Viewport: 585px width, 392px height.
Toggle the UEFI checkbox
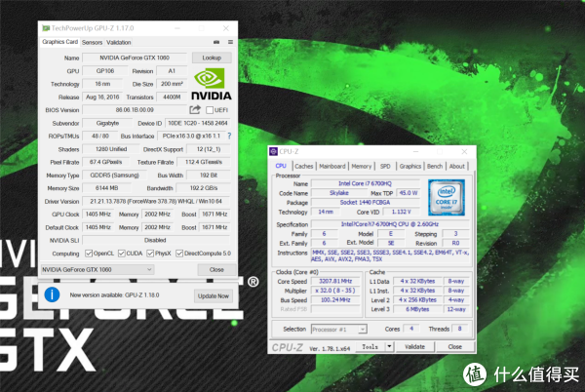210,110
